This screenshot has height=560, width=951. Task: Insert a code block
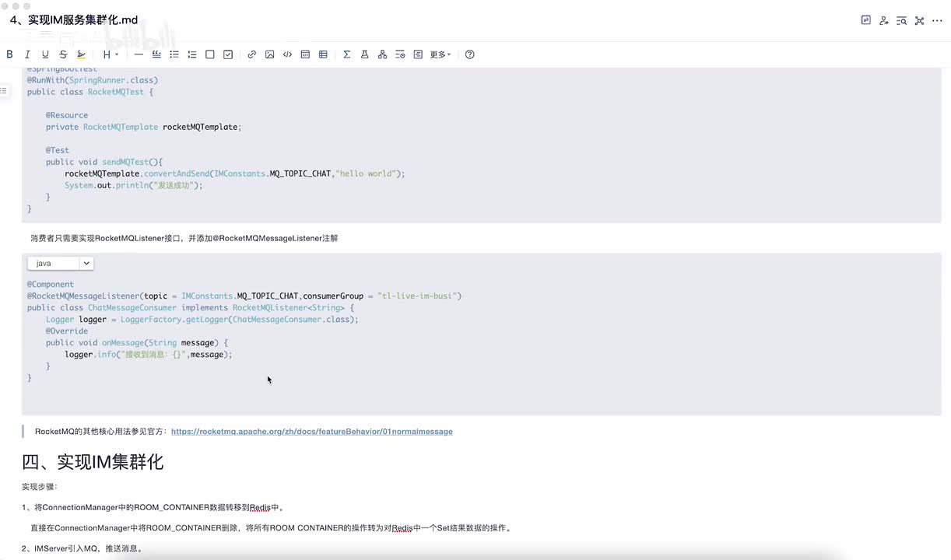[305, 54]
